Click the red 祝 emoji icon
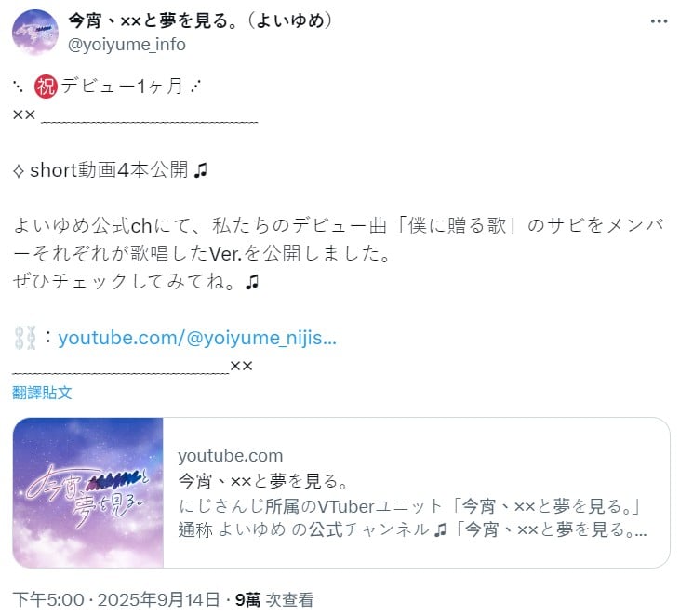 tap(46, 87)
